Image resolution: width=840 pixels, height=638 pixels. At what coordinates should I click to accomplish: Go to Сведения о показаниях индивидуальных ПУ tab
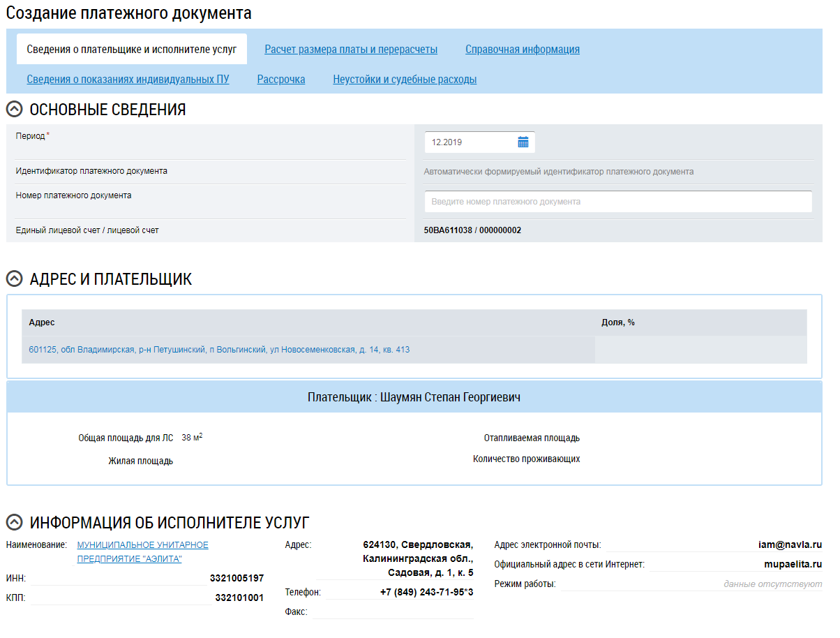[128, 80]
